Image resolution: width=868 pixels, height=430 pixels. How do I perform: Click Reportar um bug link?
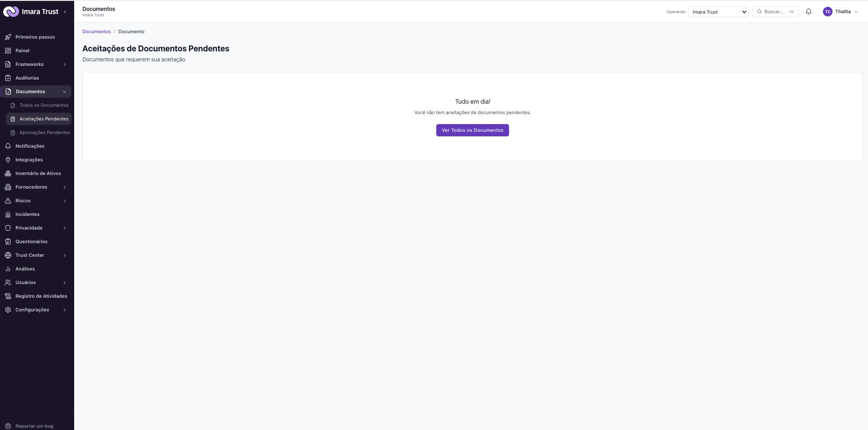(x=34, y=426)
